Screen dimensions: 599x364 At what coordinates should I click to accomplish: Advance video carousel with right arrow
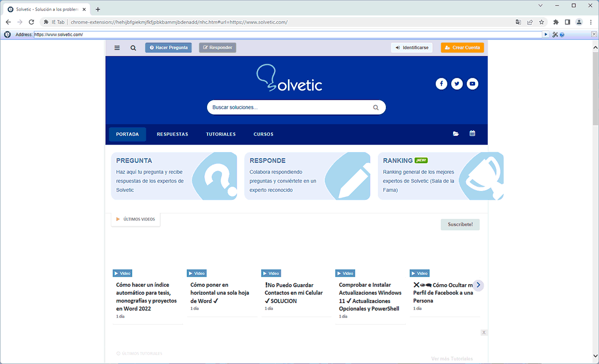point(478,285)
